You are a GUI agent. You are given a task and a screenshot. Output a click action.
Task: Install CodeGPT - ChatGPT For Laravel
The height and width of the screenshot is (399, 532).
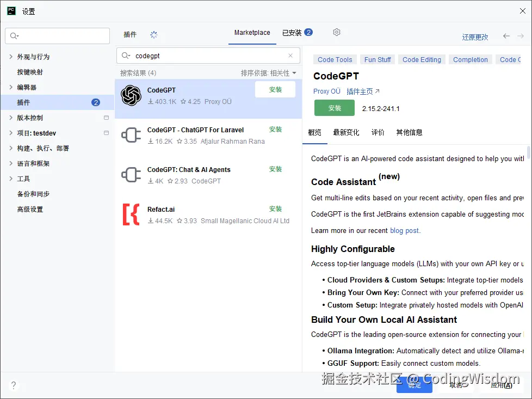[275, 130]
